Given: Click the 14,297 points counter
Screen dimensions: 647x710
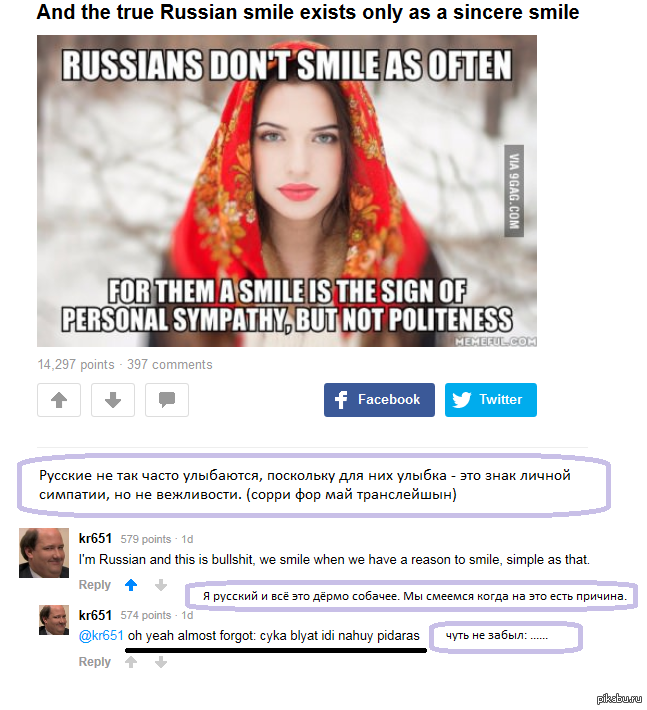Looking at the screenshot, I should click(76, 365).
